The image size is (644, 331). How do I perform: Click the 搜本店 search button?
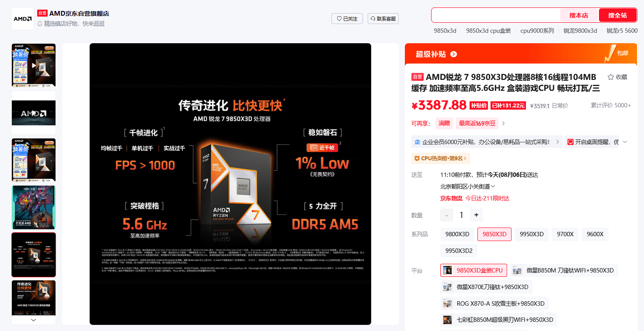point(579,15)
